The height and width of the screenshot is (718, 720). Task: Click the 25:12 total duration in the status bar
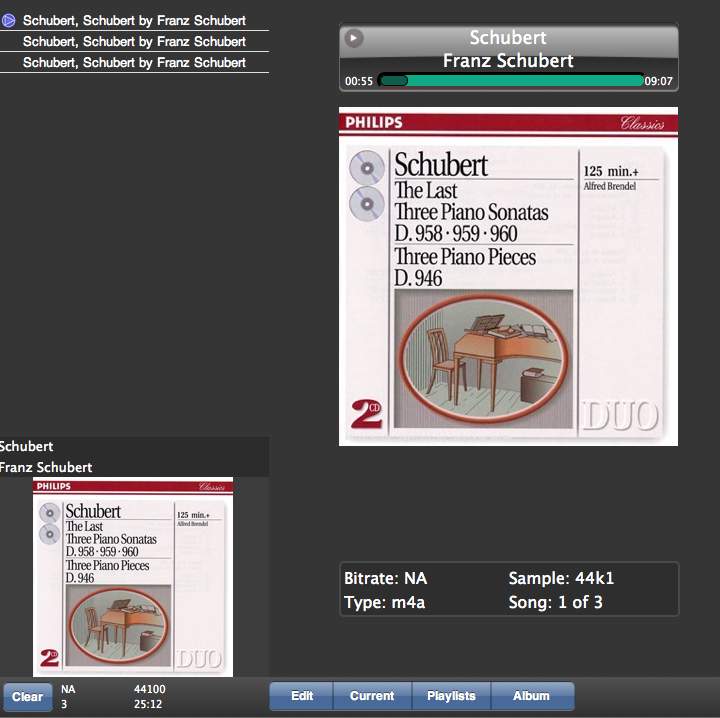click(x=148, y=704)
